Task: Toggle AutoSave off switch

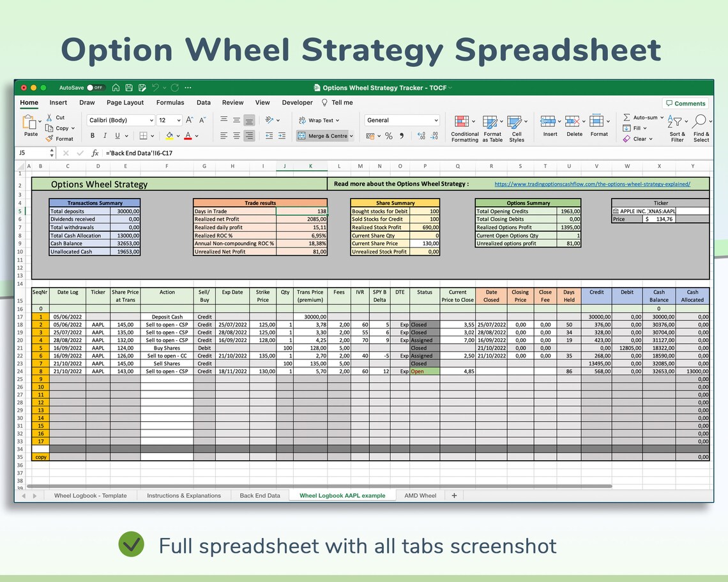Action: [x=95, y=87]
